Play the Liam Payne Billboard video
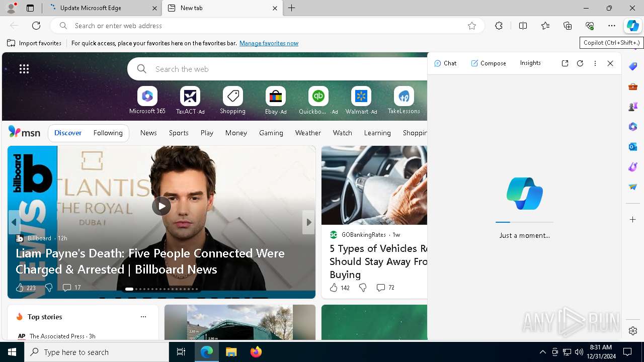Viewport: 644px width, 362px height. tap(162, 206)
